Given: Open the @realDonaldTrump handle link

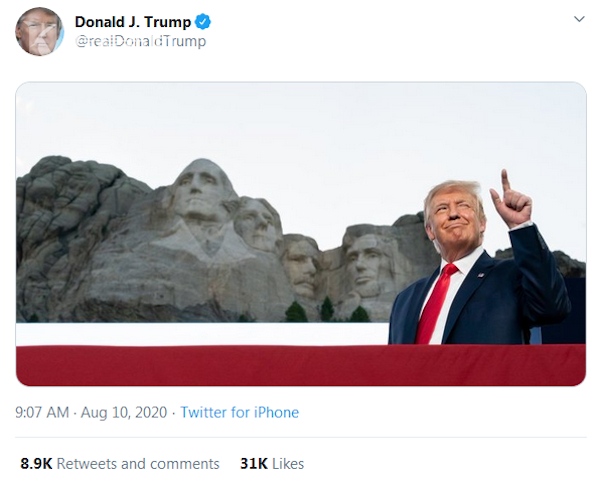Looking at the screenshot, I should [x=140, y=42].
